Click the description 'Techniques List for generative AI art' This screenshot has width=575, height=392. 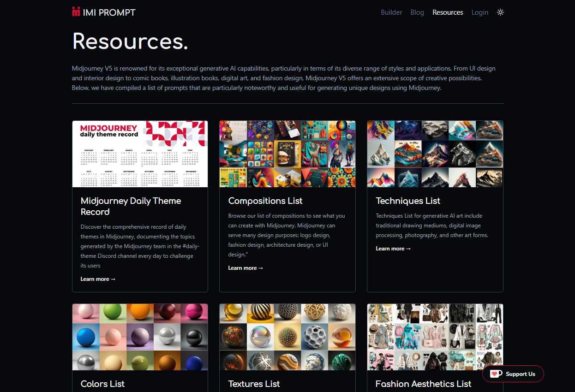432,226
